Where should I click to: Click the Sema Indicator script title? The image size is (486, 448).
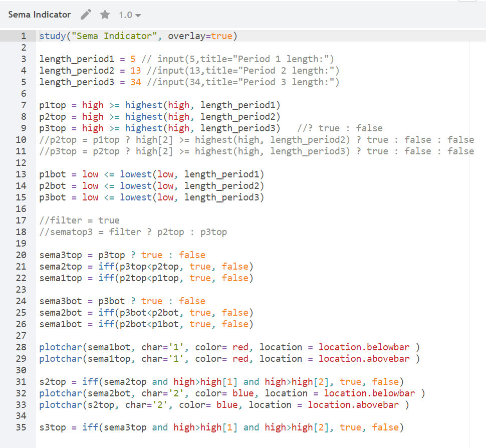coord(40,15)
